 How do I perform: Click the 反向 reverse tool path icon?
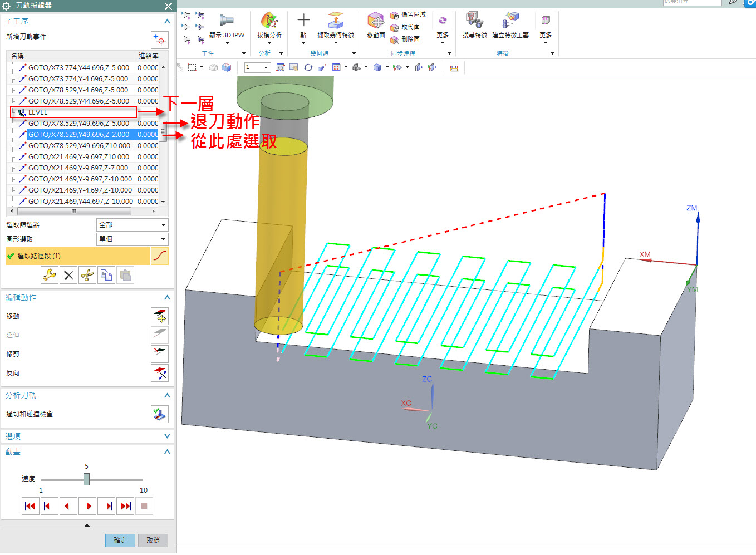(160, 372)
